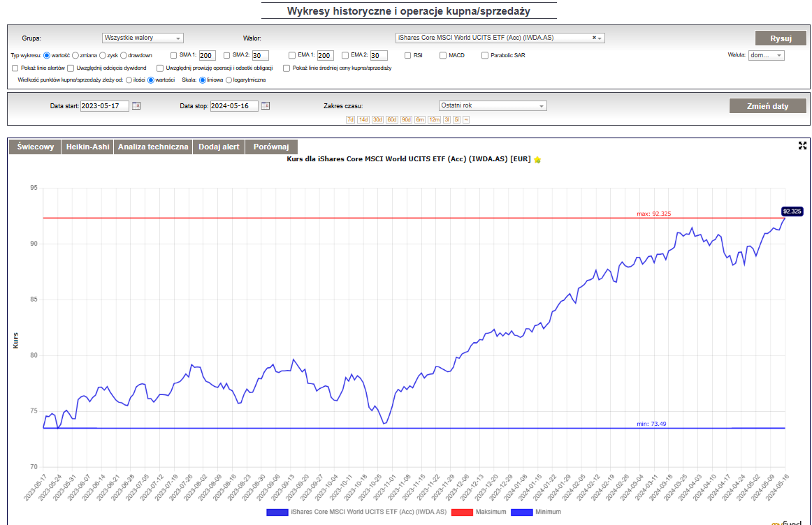Open the Grupa dropdown Wszystkie walory
This screenshot has width=812, height=525.
point(143,38)
